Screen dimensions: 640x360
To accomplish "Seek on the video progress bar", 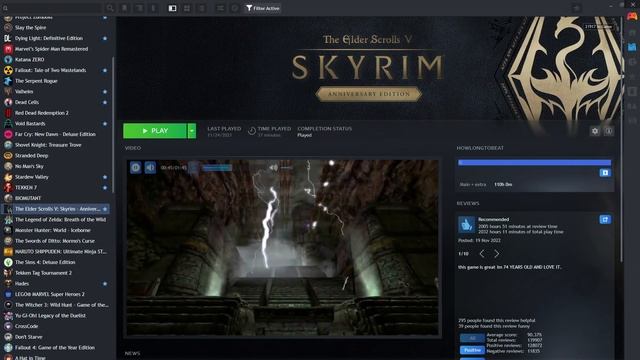I will click(x=217, y=167).
